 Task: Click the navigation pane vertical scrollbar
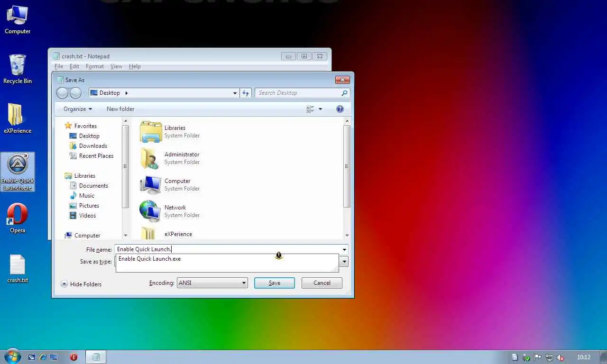click(x=126, y=166)
